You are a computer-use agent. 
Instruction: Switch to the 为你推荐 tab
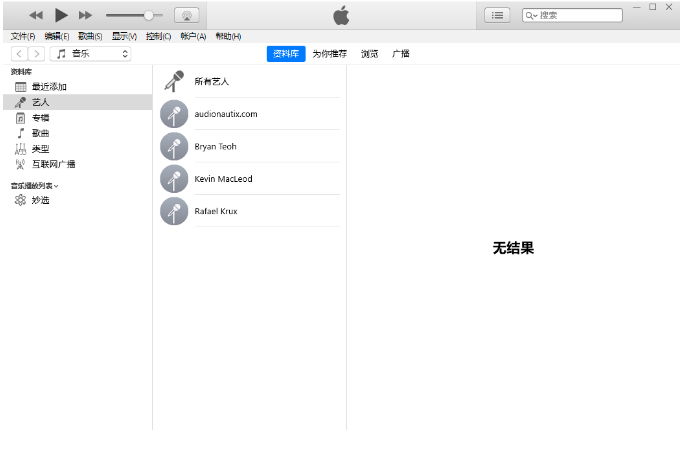point(329,54)
